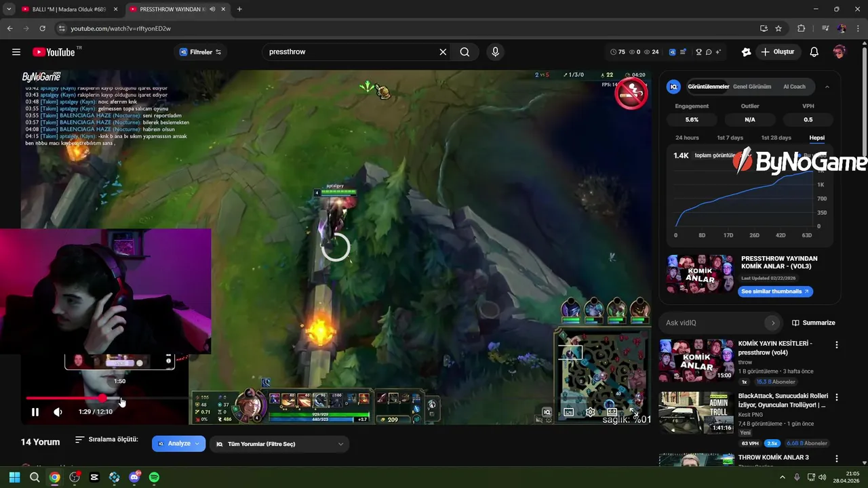The image size is (868, 488).
Task: Toggle video subtitles captions button
Action: (568, 411)
